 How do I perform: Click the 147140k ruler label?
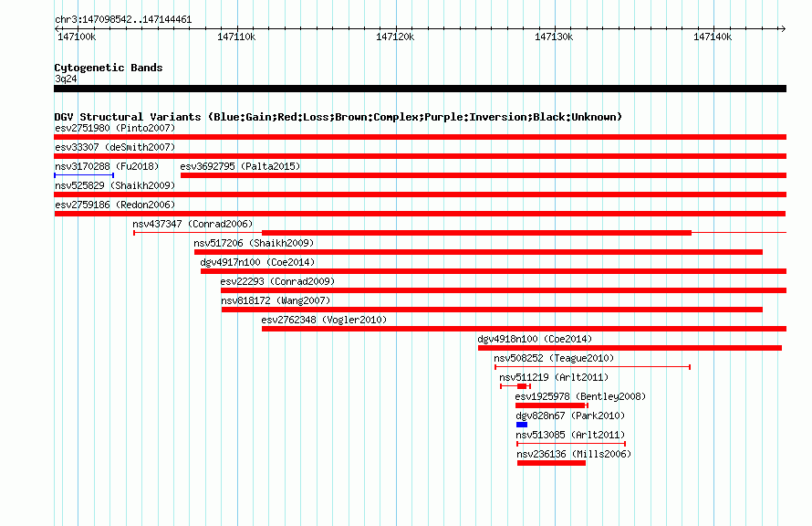point(713,37)
